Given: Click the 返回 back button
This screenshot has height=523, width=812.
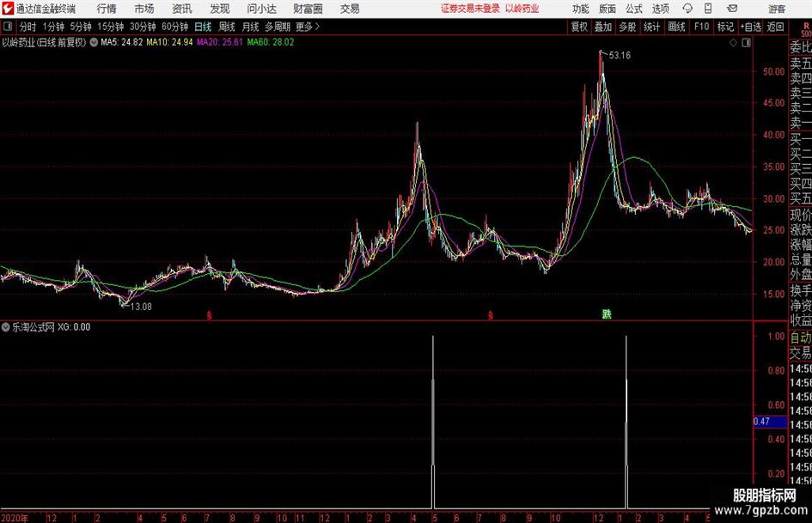Looking at the screenshot, I should tap(775, 27).
